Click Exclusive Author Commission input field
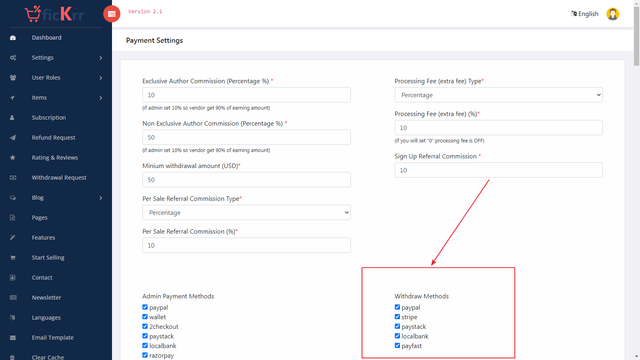 click(x=246, y=95)
